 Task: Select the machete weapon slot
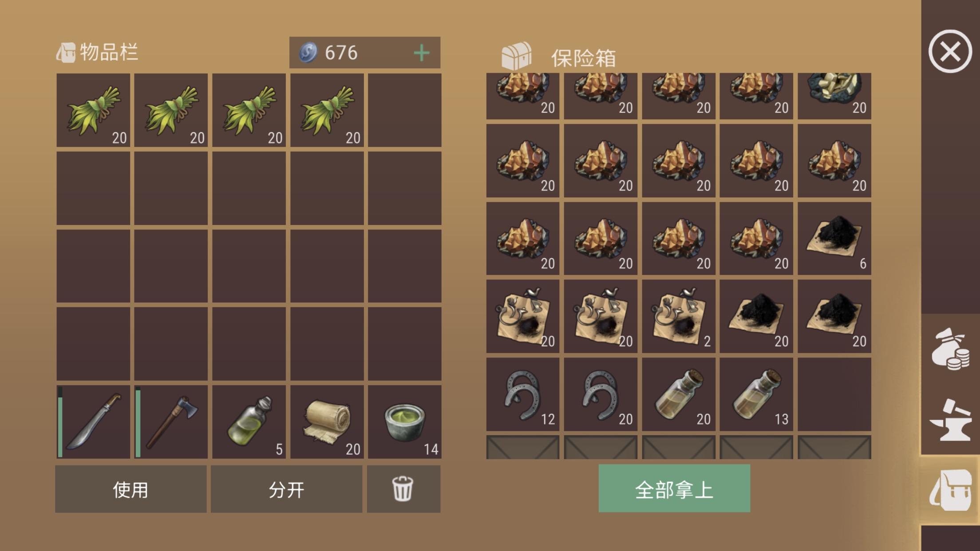pos(93,421)
